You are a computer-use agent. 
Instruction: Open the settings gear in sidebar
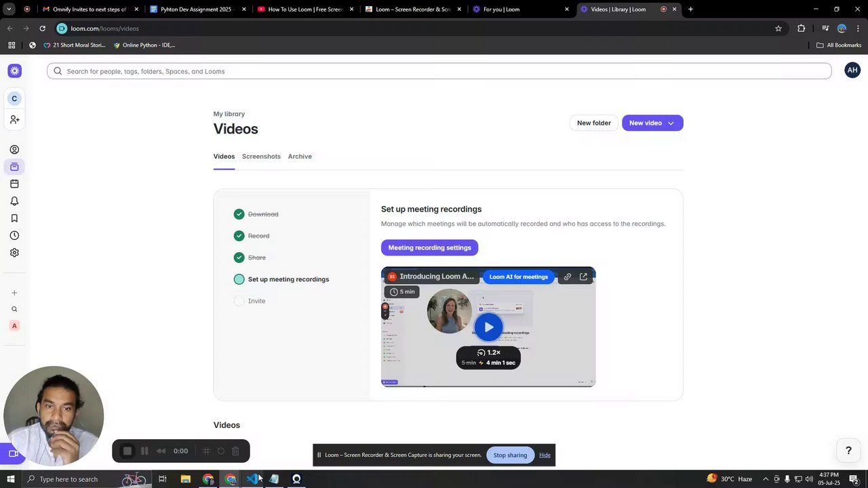click(x=14, y=253)
